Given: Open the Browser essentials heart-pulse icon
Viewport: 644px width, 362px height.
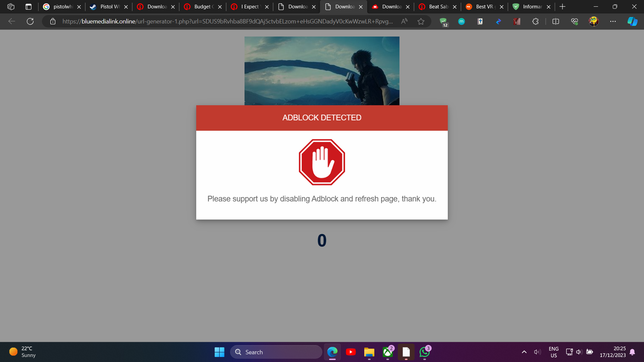Looking at the screenshot, I should [574, 21].
